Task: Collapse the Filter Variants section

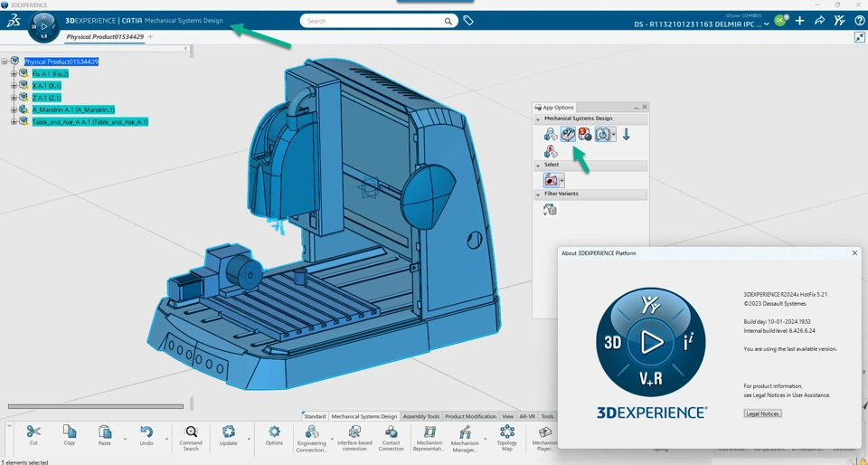Action: [537, 195]
